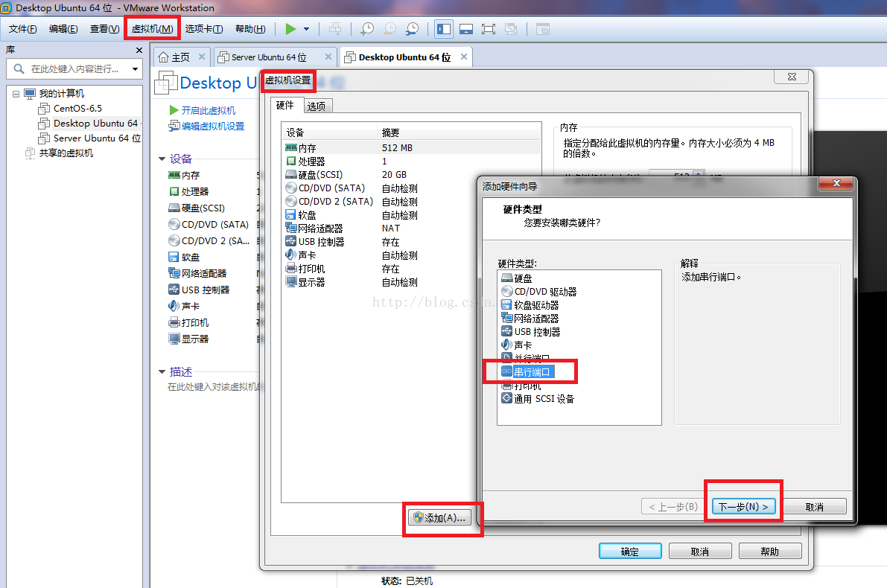Click 取消 in the VM settings dialog
887x588 pixels.
700,552
